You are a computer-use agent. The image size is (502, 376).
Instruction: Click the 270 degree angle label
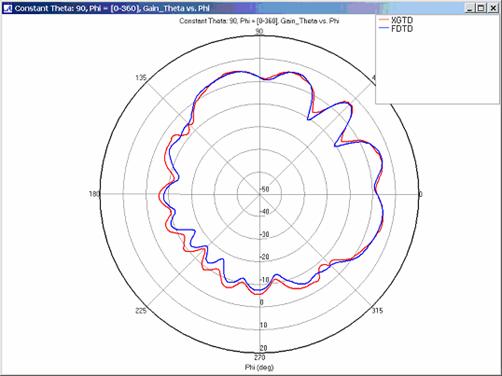[x=260, y=357]
